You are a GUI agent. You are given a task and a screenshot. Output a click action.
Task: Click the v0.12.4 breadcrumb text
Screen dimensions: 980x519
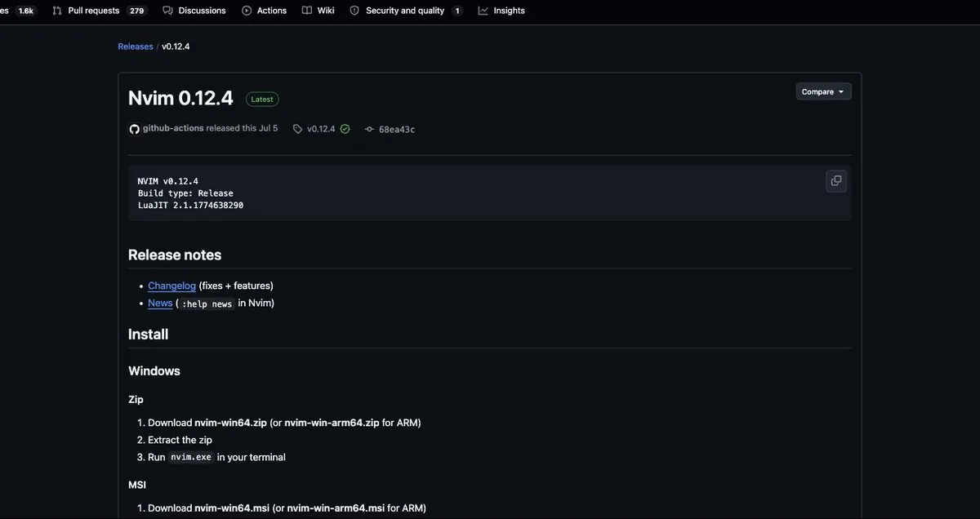click(176, 47)
